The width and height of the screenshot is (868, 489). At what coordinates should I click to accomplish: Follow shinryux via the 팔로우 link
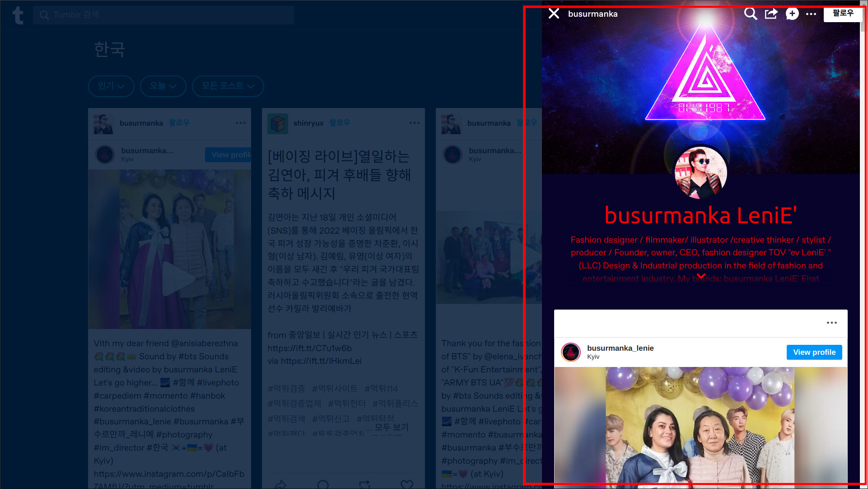(x=340, y=123)
